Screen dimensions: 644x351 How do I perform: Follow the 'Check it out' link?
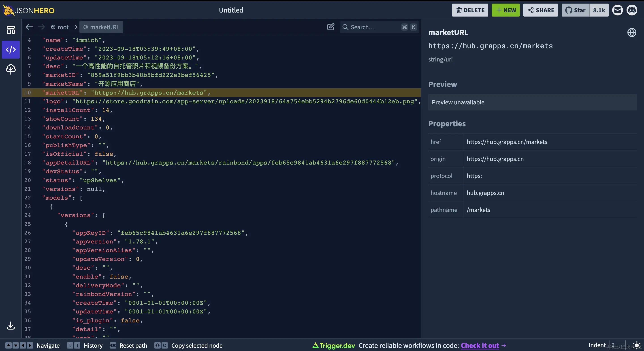480,345
